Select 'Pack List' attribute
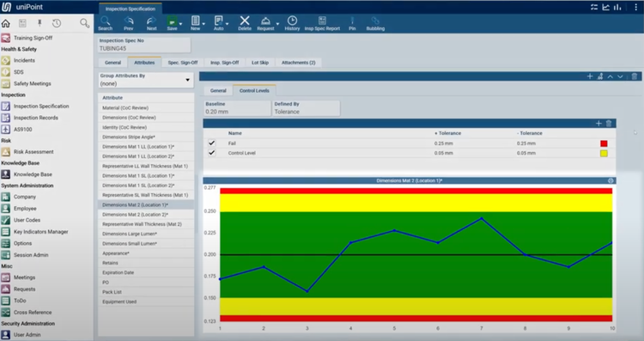The height and width of the screenshot is (341, 644). 146,292
